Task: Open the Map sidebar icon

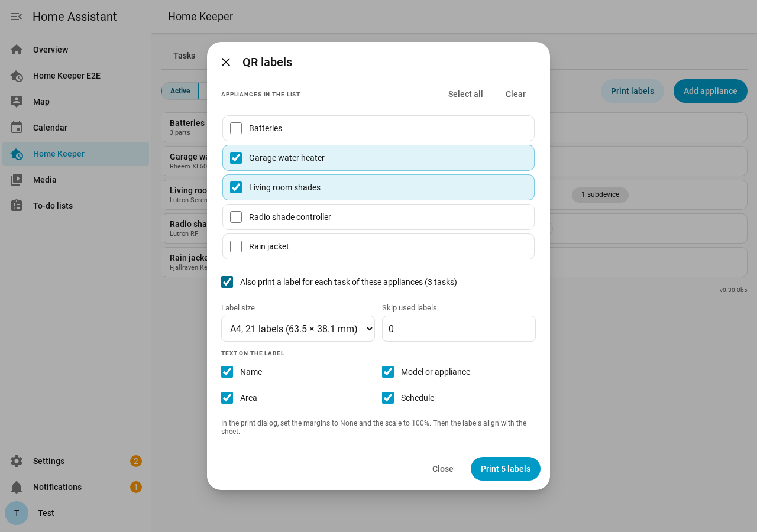Action: 17,102
